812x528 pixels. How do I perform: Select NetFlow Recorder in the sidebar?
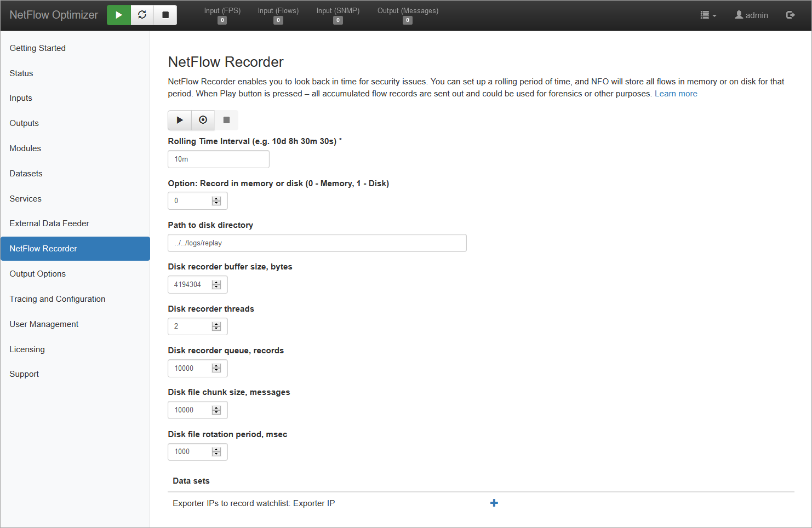coord(75,249)
